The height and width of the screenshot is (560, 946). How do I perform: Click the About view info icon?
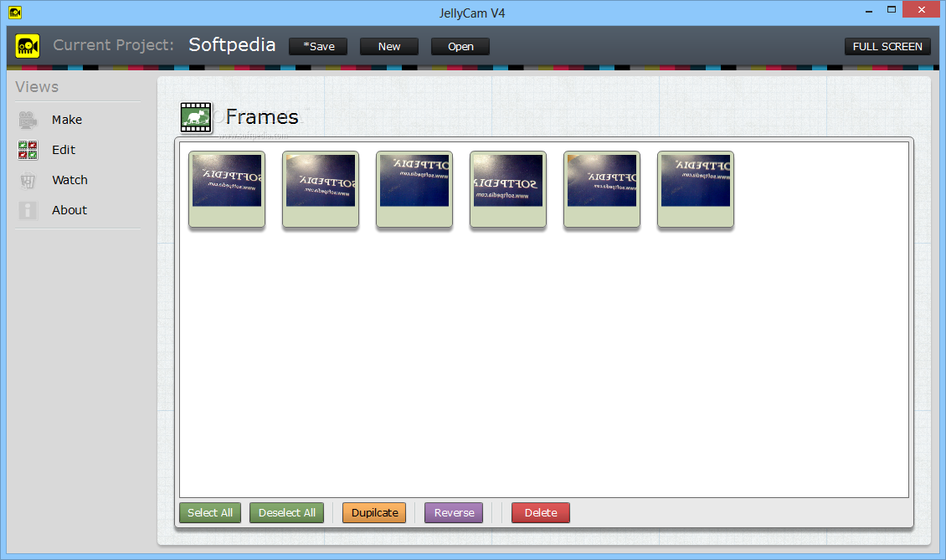pos(28,210)
